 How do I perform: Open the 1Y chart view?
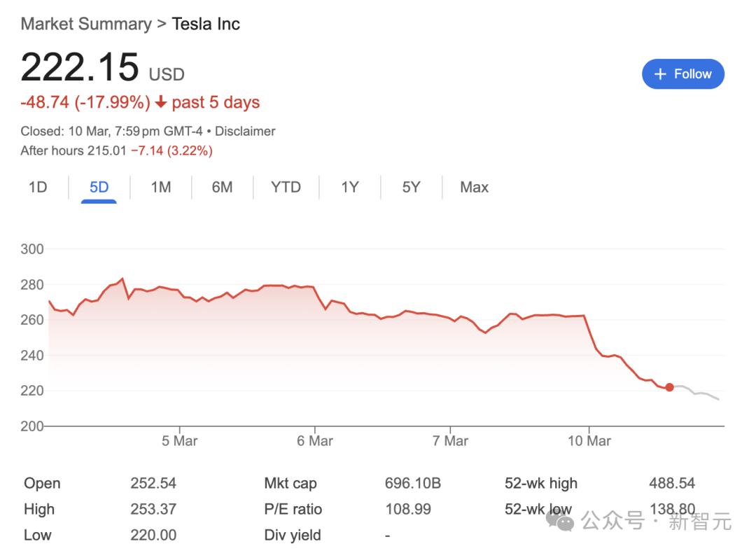[350, 187]
